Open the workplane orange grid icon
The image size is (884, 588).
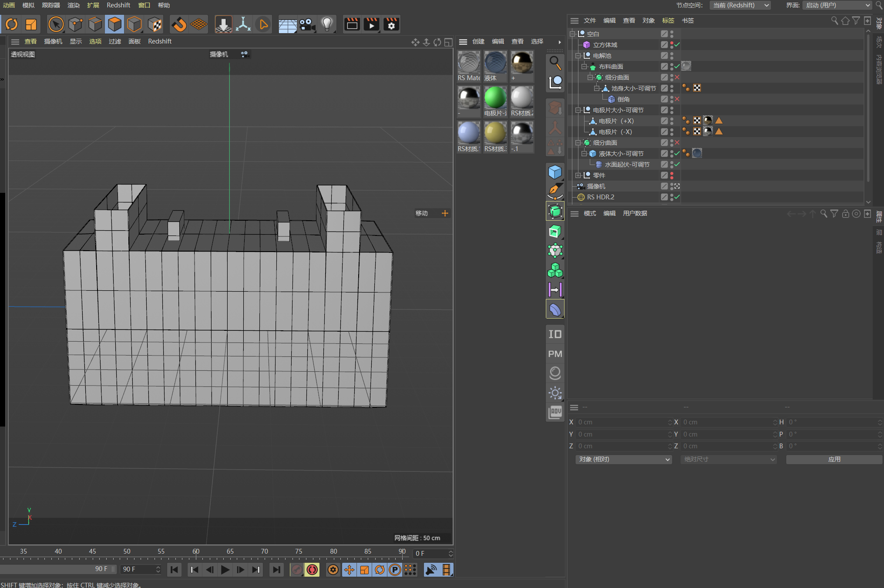click(x=199, y=24)
